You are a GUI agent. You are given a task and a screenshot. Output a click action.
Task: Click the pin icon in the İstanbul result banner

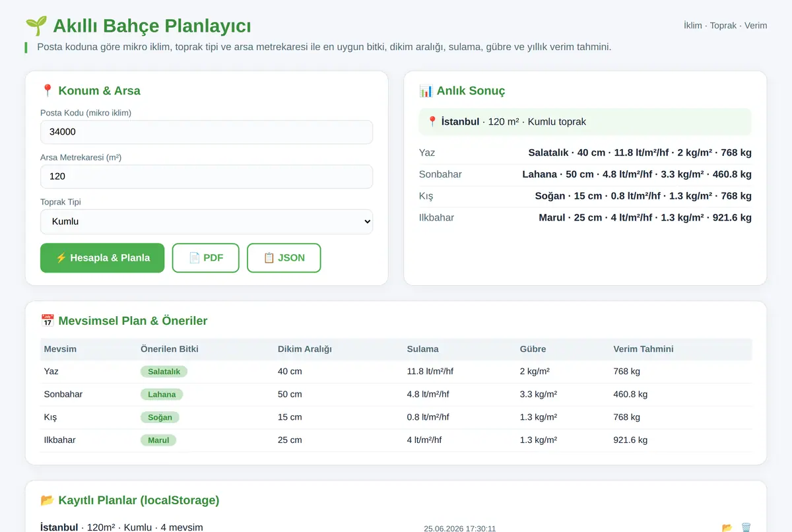coord(432,121)
